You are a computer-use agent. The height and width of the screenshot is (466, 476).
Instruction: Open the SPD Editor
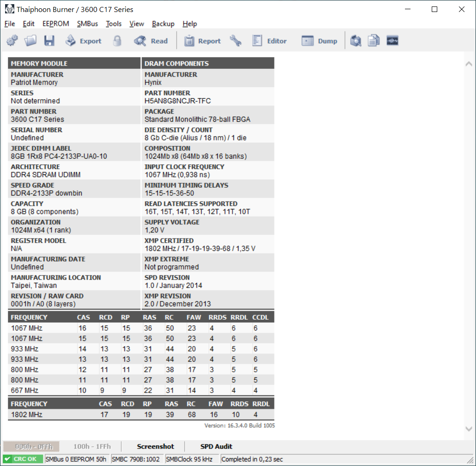click(x=269, y=41)
